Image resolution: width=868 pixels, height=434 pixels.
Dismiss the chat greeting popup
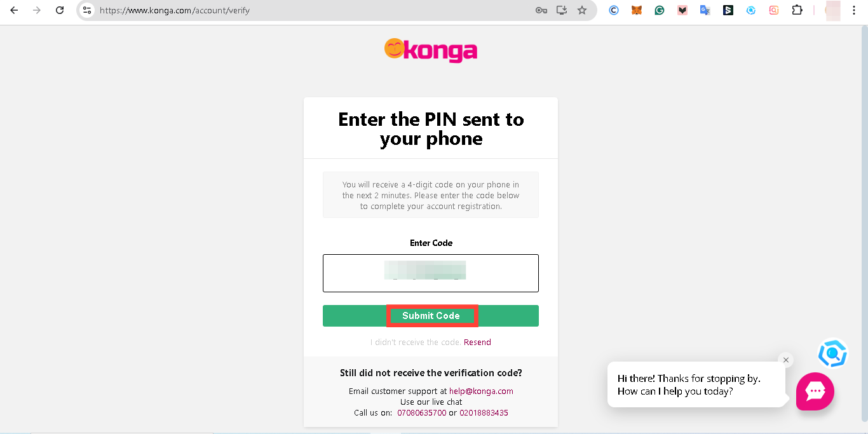click(x=786, y=360)
